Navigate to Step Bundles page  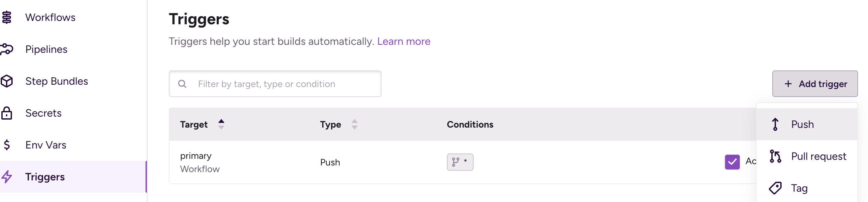(56, 81)
